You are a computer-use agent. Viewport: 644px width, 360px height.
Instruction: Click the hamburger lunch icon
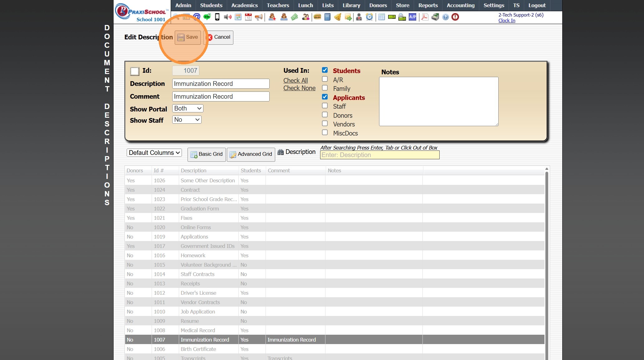coord(317,17)
